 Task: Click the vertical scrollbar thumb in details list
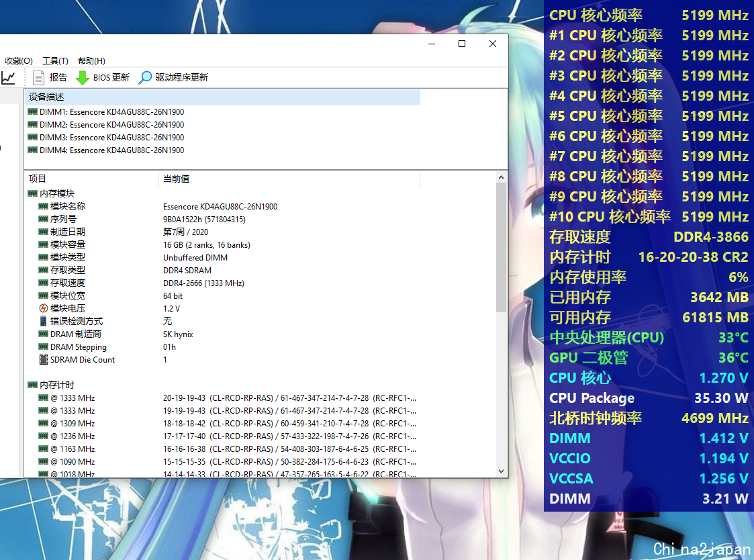coord(501,247)
